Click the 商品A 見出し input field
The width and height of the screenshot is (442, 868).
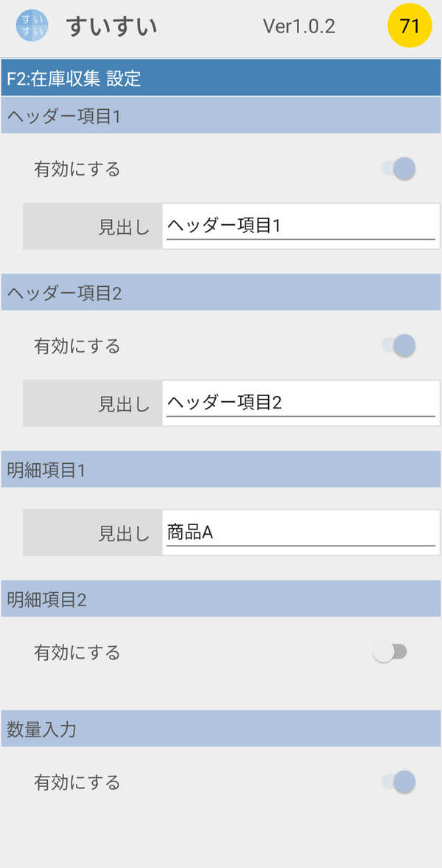coord(301,532)
